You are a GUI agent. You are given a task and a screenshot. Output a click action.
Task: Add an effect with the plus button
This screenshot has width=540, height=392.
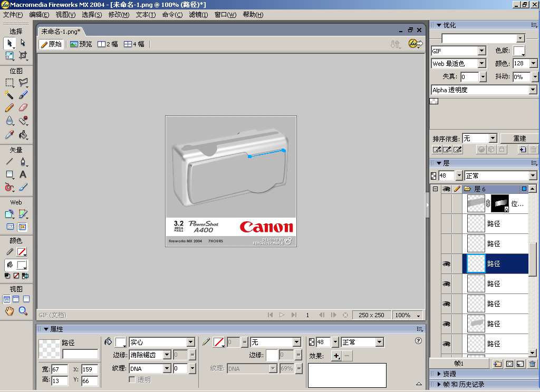coord(336,356)
